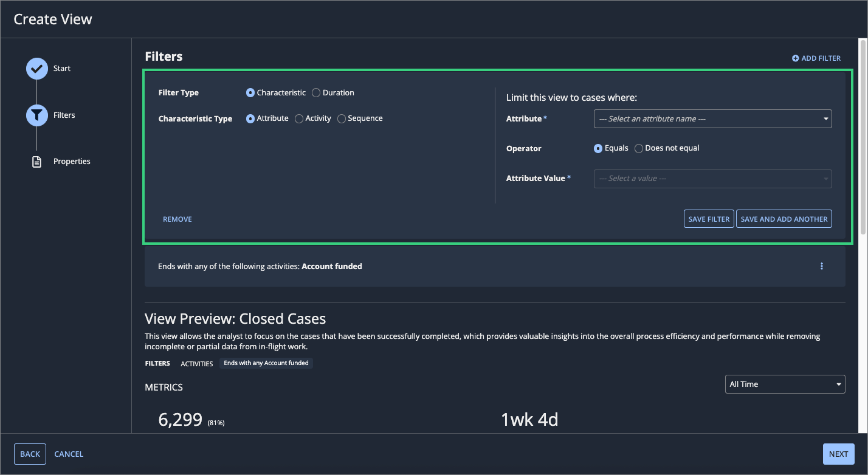Open the Select an attribute name dropdown
Image resolution: width=868 pixels, height=475 pixels.
[x=712, y=119]
